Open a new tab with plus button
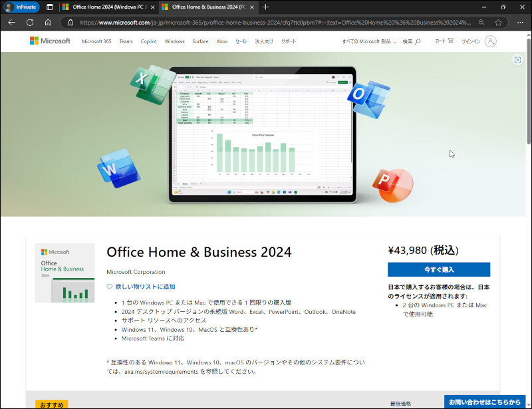The image size is (532, 409). pos(265,7)
